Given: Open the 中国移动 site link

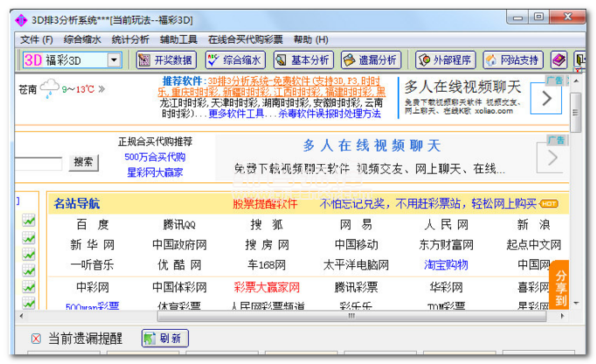Looking at the screenshot, I should (357, 244).
